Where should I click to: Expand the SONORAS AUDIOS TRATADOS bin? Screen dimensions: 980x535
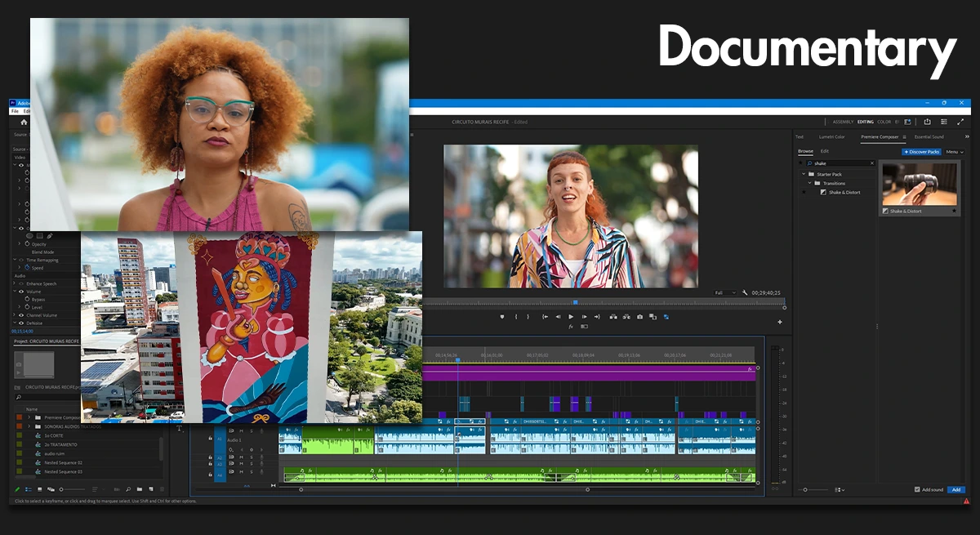click(29, 426)
